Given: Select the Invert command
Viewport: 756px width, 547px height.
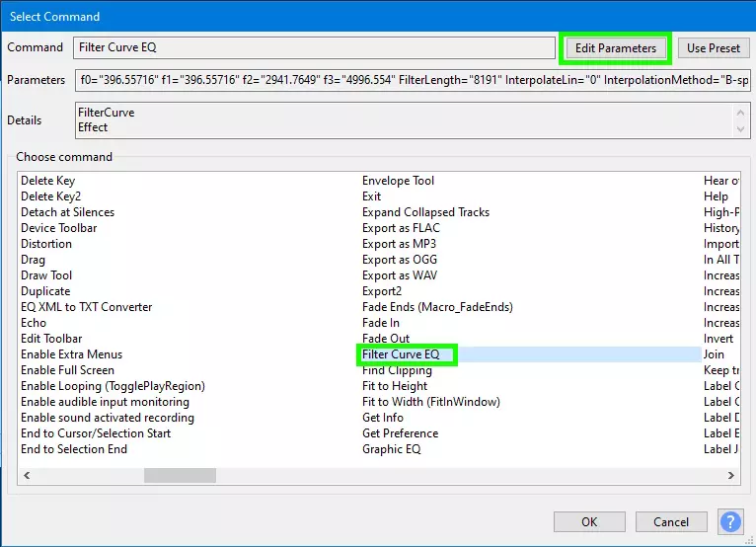Looking at the screenshot, I should point(718,339).
